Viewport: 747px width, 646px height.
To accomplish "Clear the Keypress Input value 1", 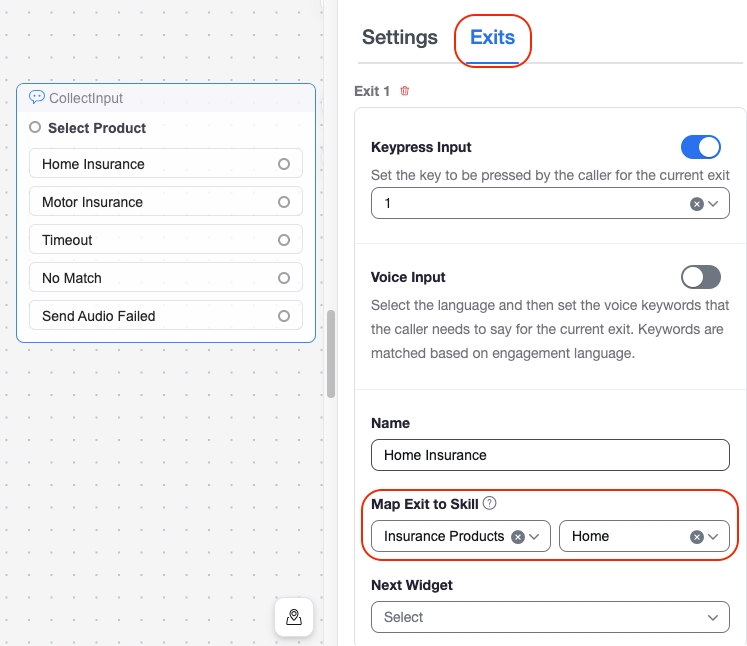I will (696, 203).
